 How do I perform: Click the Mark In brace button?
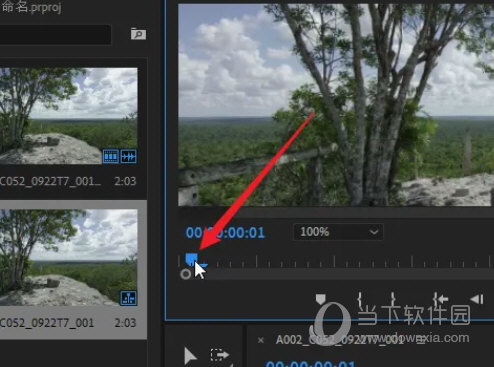pos(360,299)
